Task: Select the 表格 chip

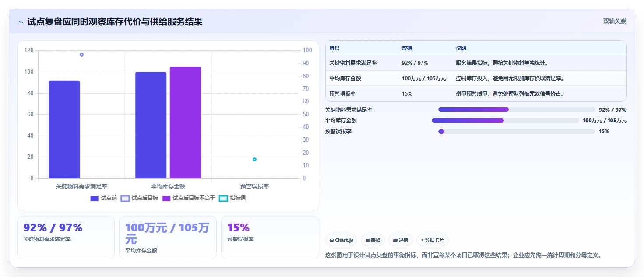Action: (x=373, y=240)
